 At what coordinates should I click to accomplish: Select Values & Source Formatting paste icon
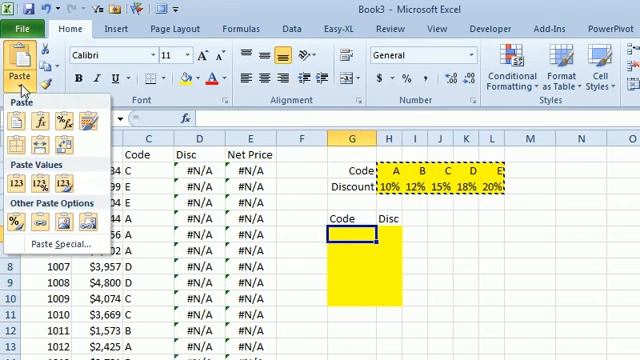tap(64, 184)
